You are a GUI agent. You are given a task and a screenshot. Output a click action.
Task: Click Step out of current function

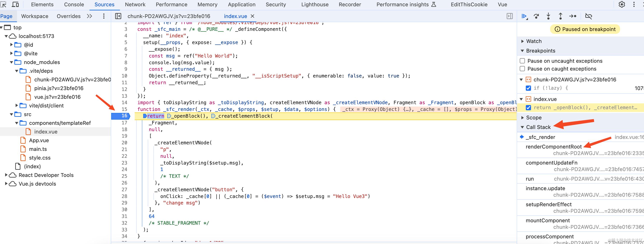click(x=560, y=16)
